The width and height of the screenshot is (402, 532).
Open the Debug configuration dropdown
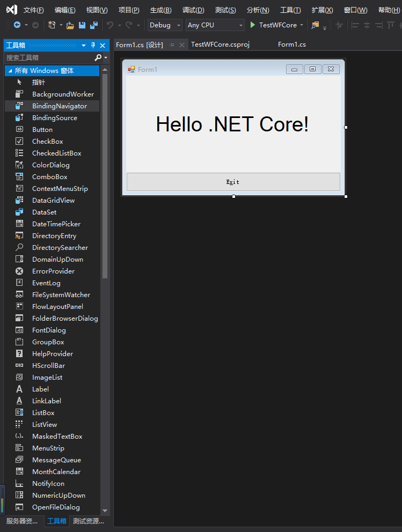click(178, 25)
